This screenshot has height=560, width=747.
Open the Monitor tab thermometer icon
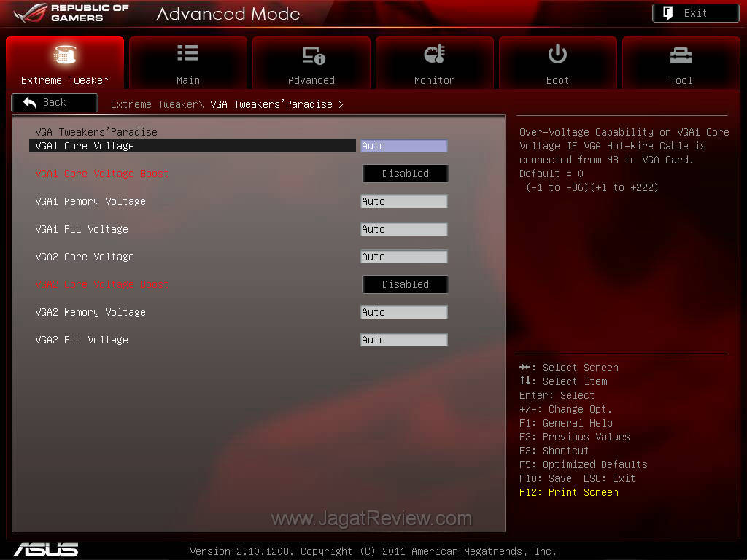click(x=434, y=55)
